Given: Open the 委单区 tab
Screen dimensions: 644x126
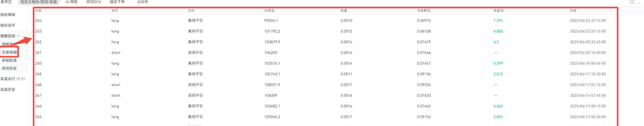Looking at the screenshot, I should (x=6, y=2).
